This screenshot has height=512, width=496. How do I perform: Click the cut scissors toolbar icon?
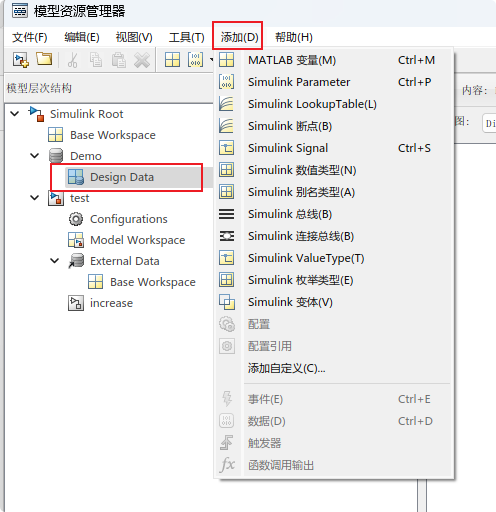(72, 60)
